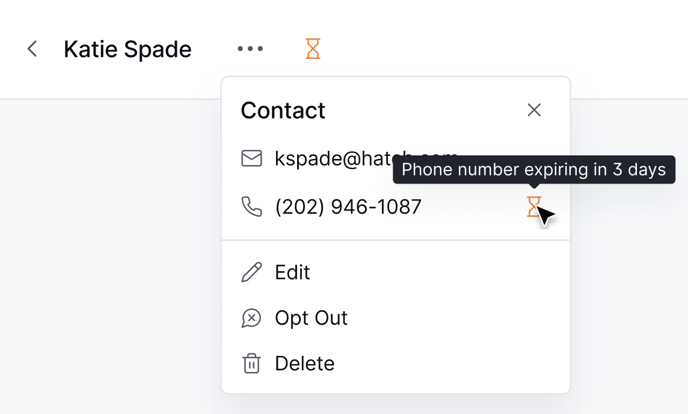
Task: Click the phone handset icon
Action: tap(252, 207)
